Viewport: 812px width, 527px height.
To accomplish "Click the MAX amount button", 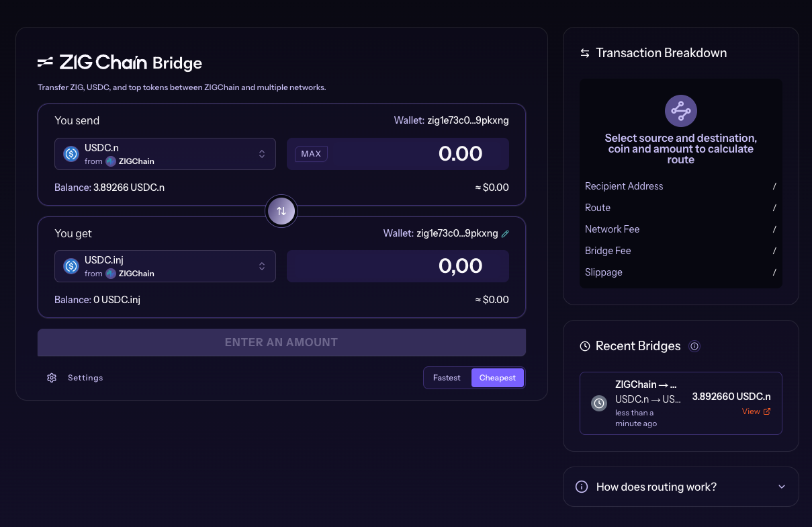I will [x=311, y=154].
